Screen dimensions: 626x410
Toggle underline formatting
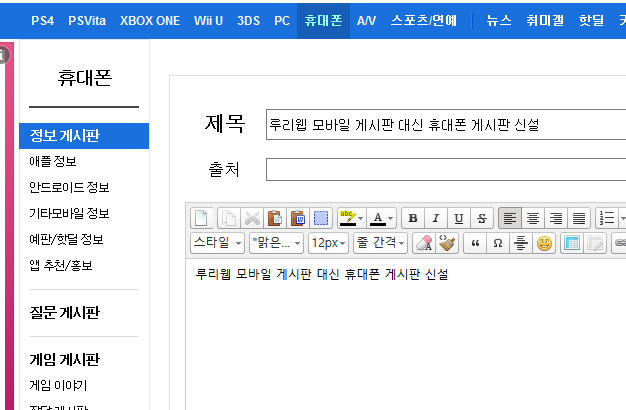459,218
